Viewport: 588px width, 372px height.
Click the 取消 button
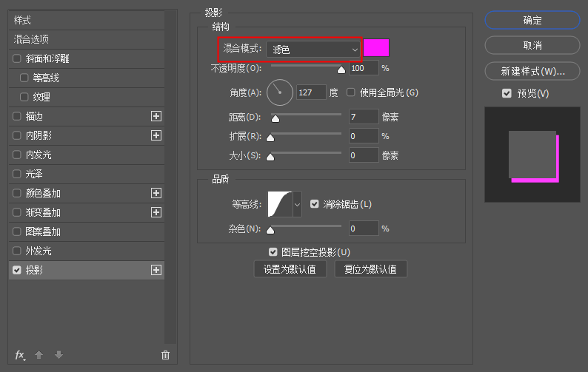532,45
